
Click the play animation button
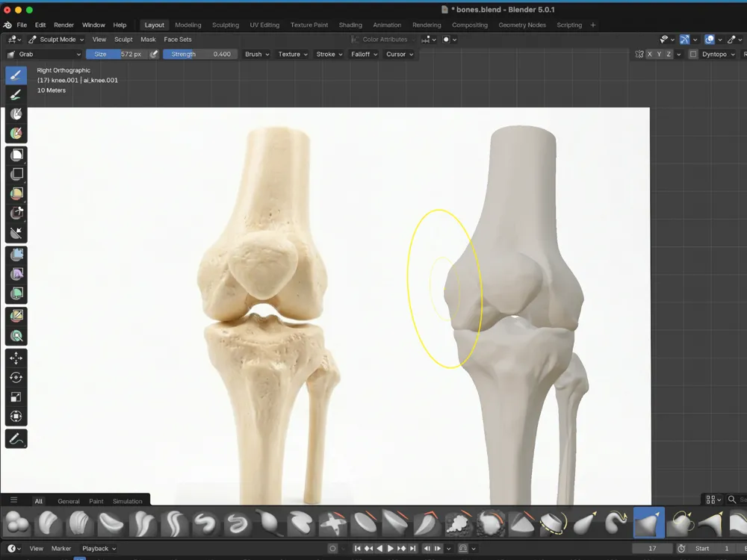(x=390, y=549)
